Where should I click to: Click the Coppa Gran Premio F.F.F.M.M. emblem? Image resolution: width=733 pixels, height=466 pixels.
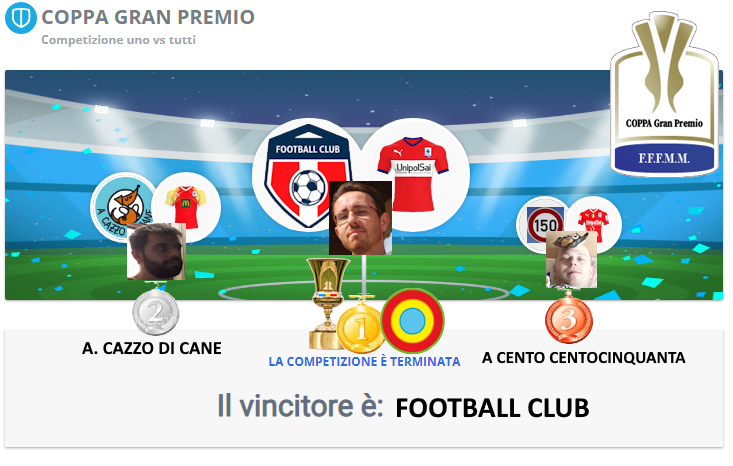point(664,94)
